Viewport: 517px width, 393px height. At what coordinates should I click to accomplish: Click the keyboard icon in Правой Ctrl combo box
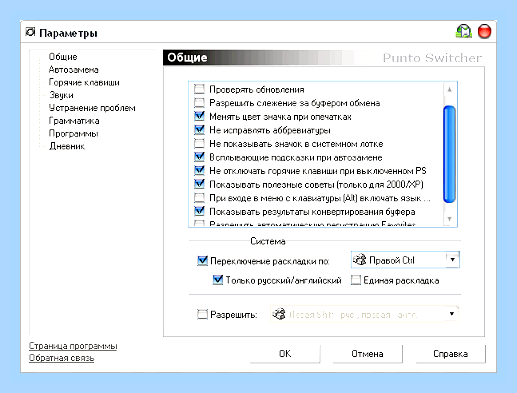[360, 260]
